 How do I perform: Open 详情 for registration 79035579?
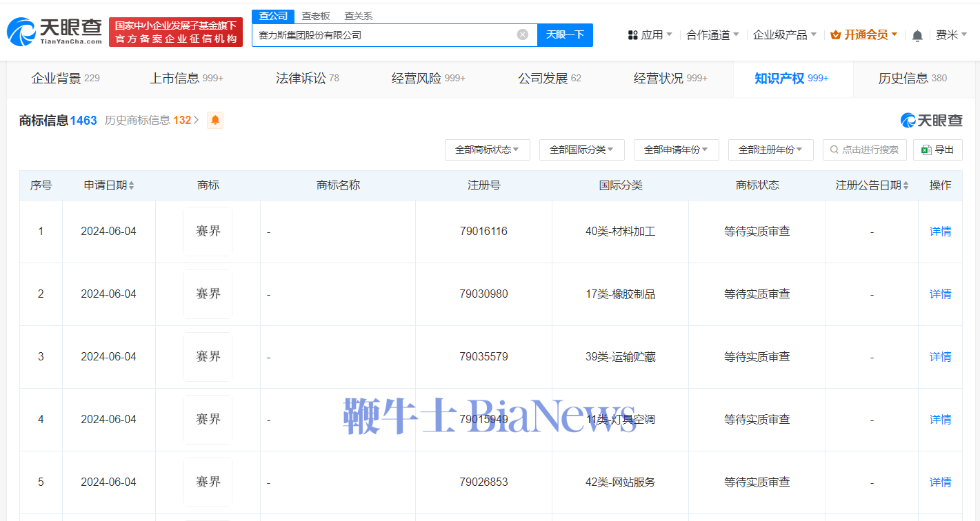(940, 357)
